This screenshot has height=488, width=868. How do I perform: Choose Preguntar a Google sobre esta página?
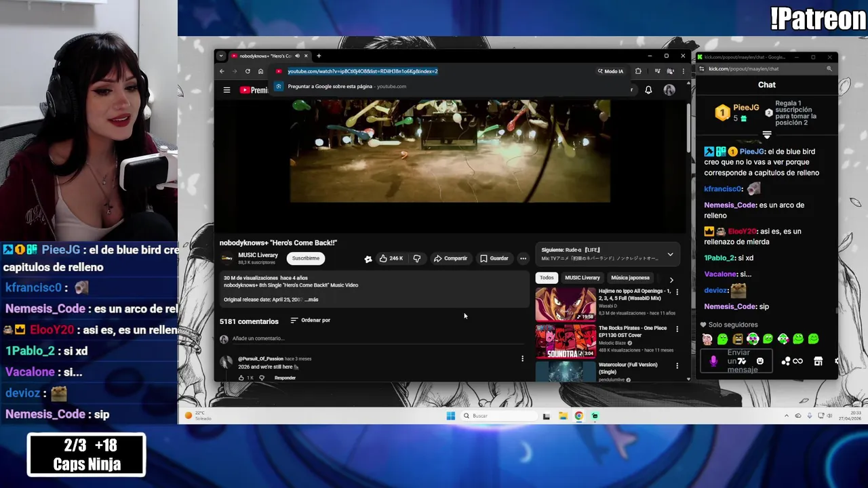pos(347,86)
